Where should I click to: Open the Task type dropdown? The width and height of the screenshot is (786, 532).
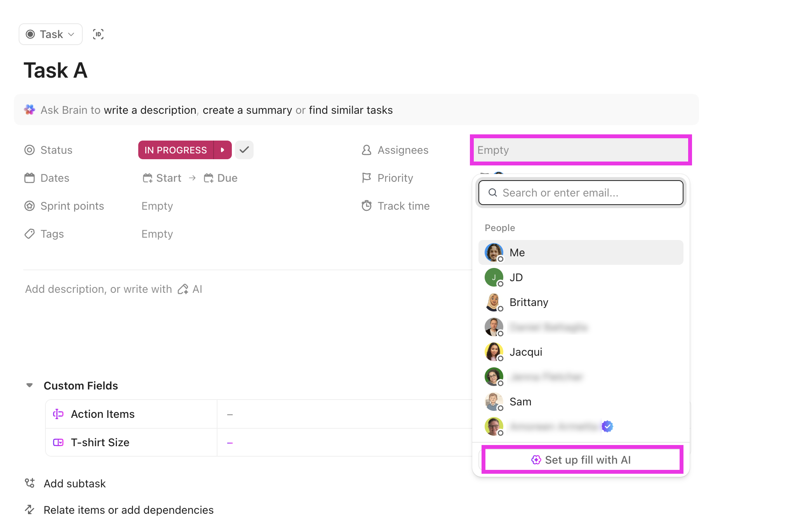pyautogui.click(x=50, y=34)
